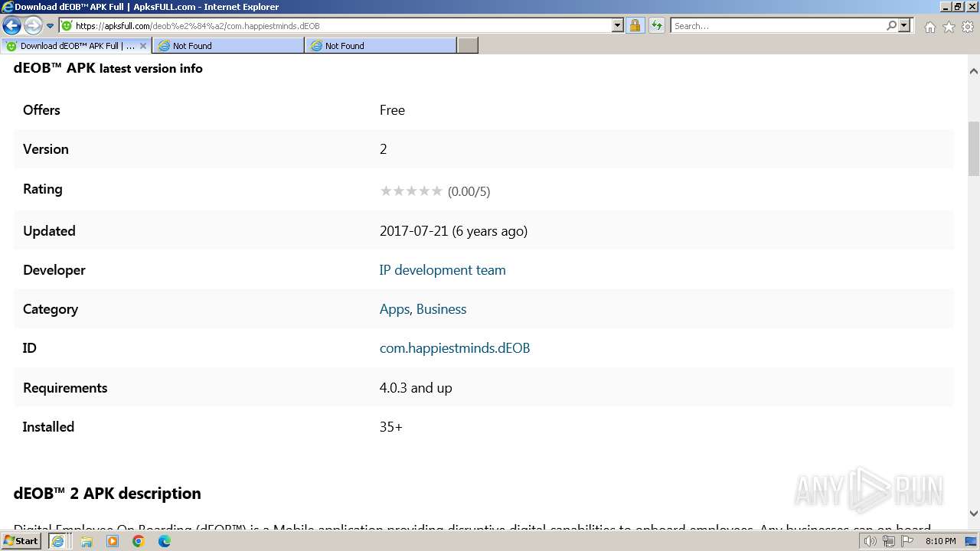Click the vertical scrollbar thumb
The width and height of the screenshot is (980, 551).
pos(974,149)
